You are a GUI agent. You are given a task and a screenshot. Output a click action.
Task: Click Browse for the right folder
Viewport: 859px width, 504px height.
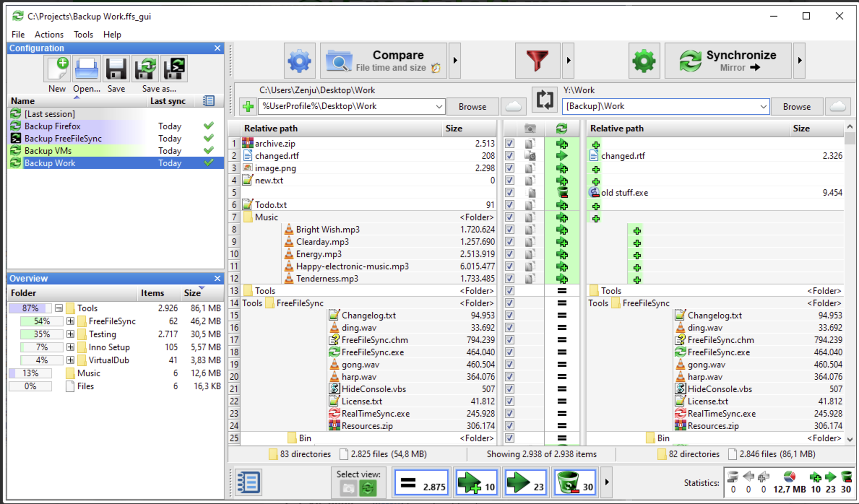point(796,107)
